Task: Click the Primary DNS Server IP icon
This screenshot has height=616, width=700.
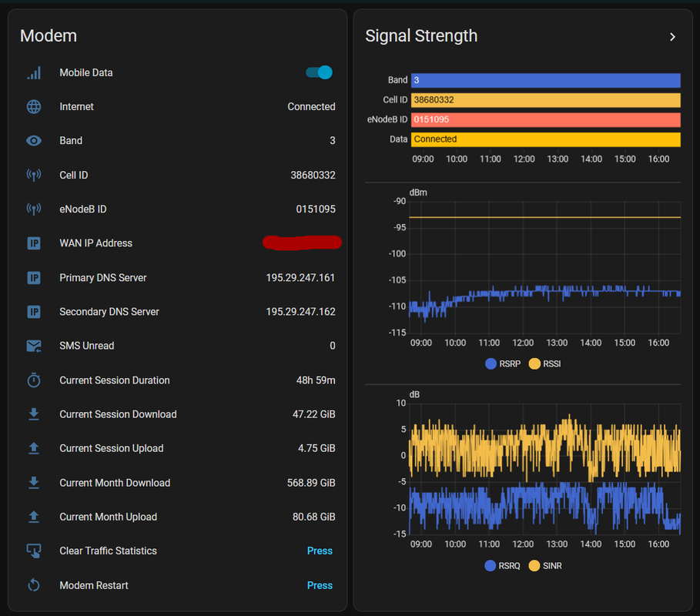Action: point(34,278)
